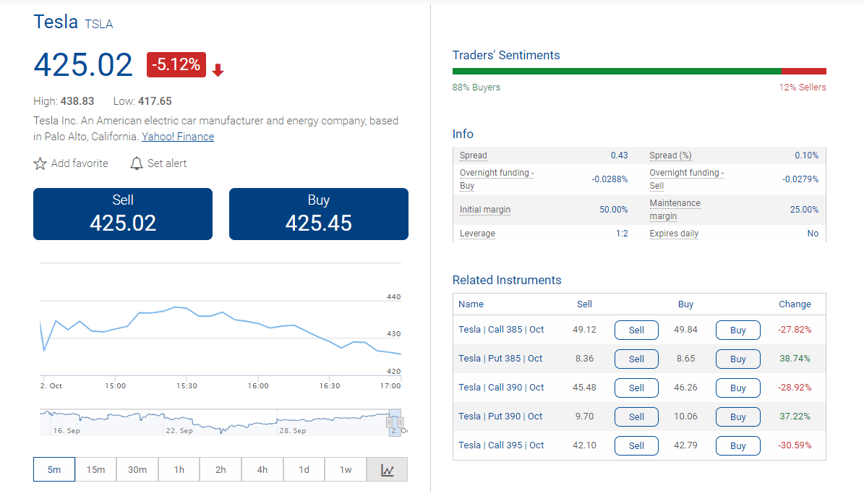Image resolution: width=864 pixels, height=504 pixels.
Task: Select the 1w timeframe
Action: [346, 470]
